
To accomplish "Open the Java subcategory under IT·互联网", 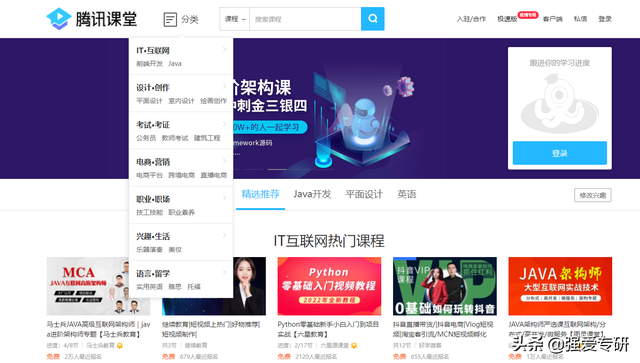I will 175,64.
